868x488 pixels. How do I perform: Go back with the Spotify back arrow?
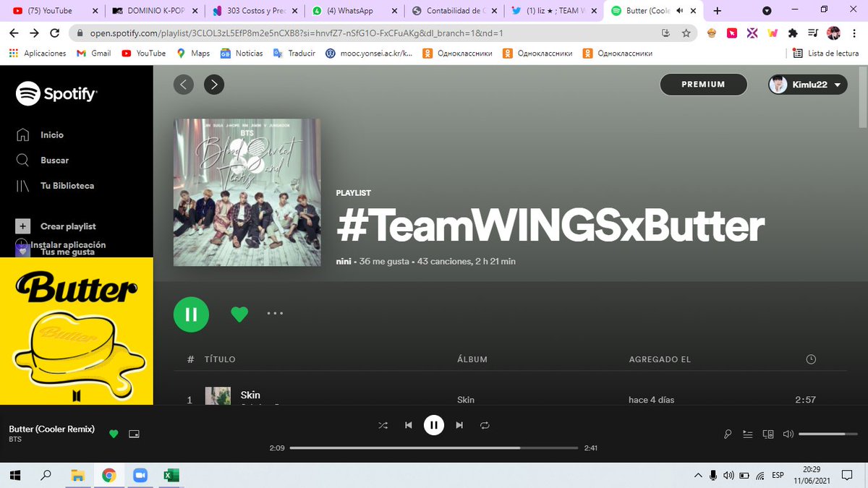point(184,85)
